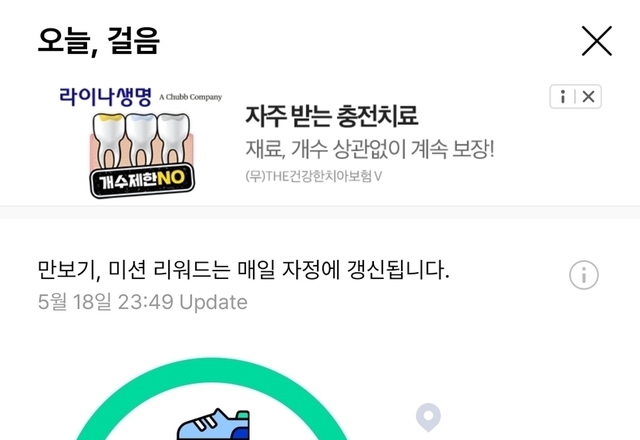The image size is (640, 440).
Task: Click the gray divider below the ad
Action: coord(320,212)
